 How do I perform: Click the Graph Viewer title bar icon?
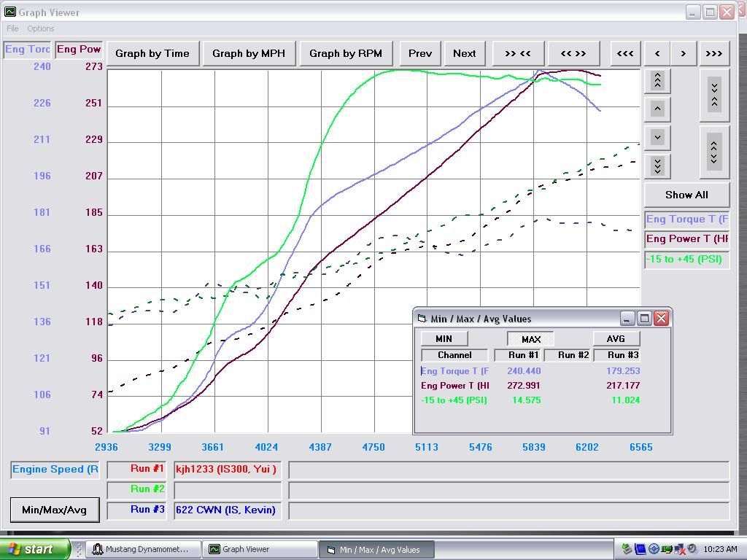click(x=10, y=12)
